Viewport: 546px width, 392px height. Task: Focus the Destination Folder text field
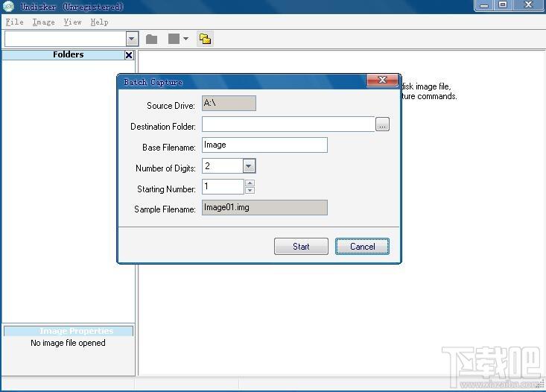coord(288,124)
